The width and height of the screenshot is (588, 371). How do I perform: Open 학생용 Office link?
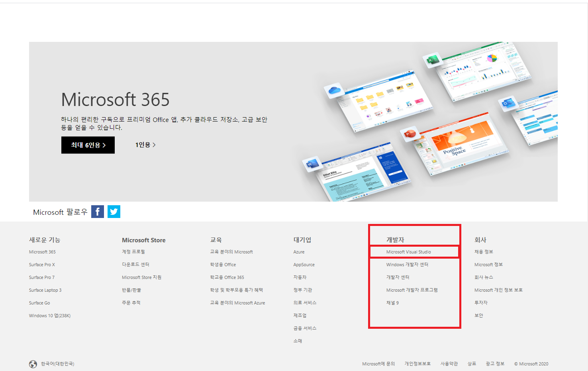(x=223, y=265)
